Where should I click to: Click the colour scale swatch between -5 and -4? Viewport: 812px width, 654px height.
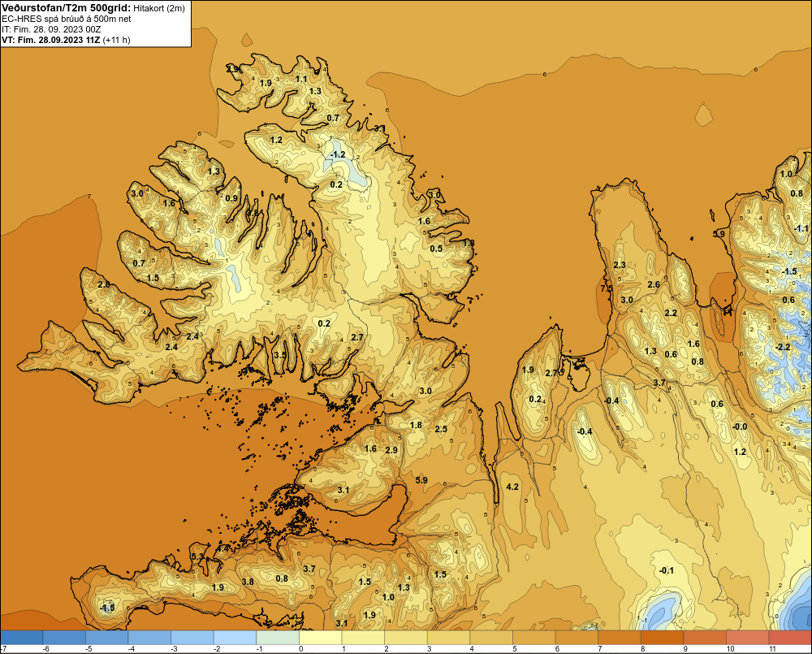(106, 638)
